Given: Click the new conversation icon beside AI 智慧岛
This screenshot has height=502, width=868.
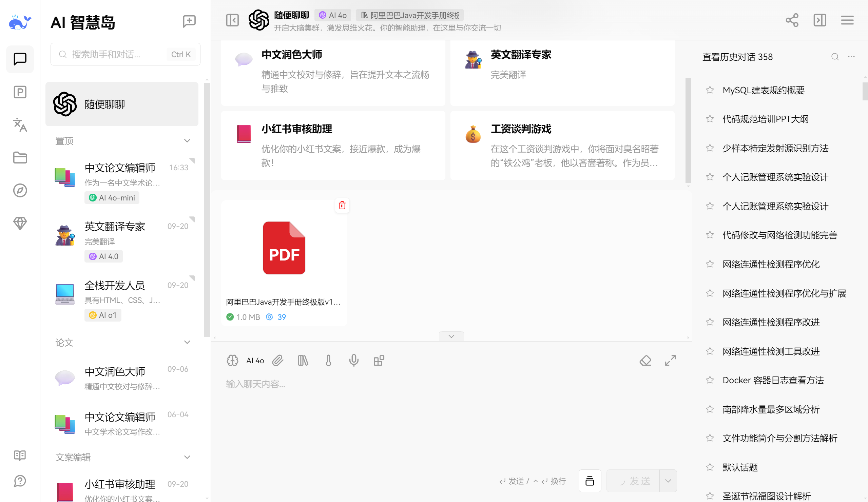Looking at the screenshot, I should click(189, 21).
